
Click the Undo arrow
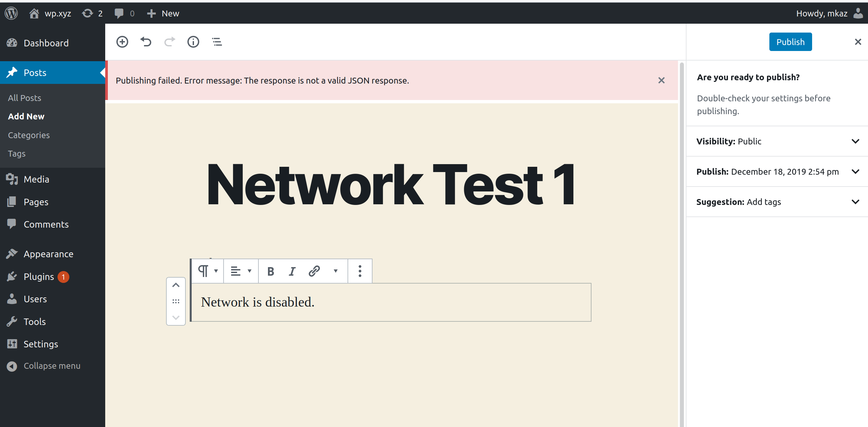[x=146, y=41]
